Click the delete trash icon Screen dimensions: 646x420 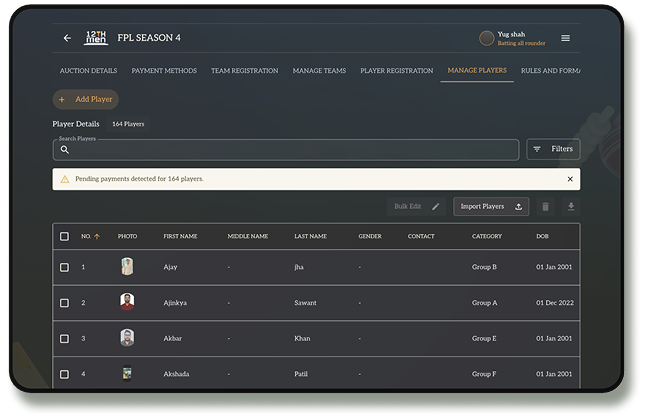(x=545, y=206)
